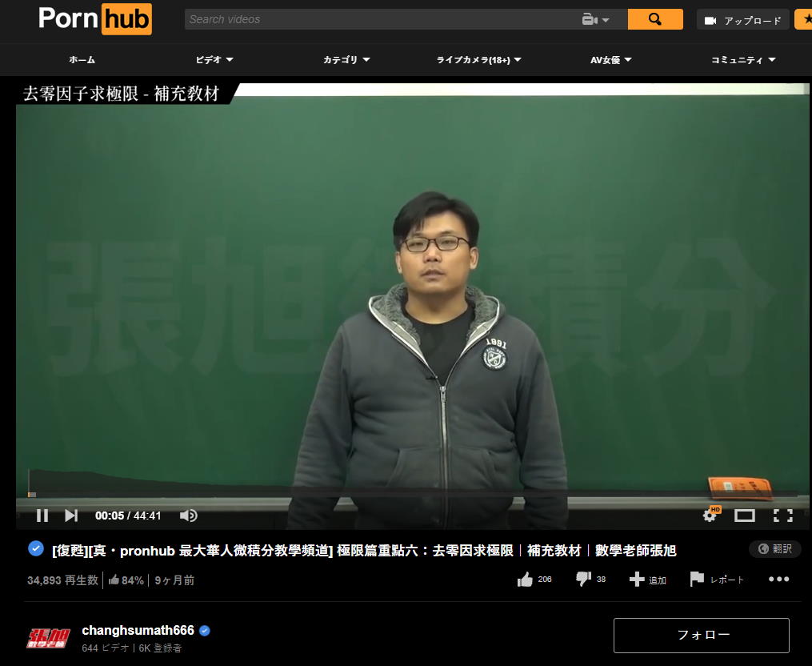The image size is (812, 666).
Task: Toggle theater mode view
Action: point(745,516)
